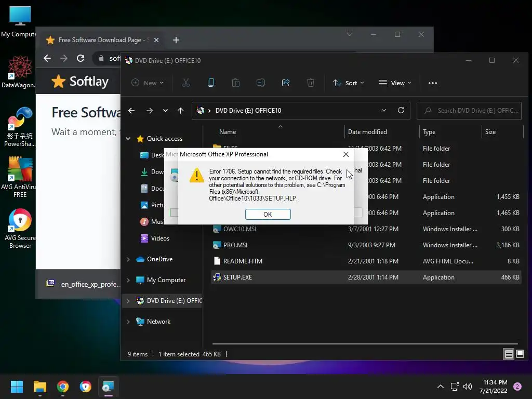Click the README.HTM document icon
Image resolution: width=532 pixels, height=399 pixels.
[x=217, y=261]
